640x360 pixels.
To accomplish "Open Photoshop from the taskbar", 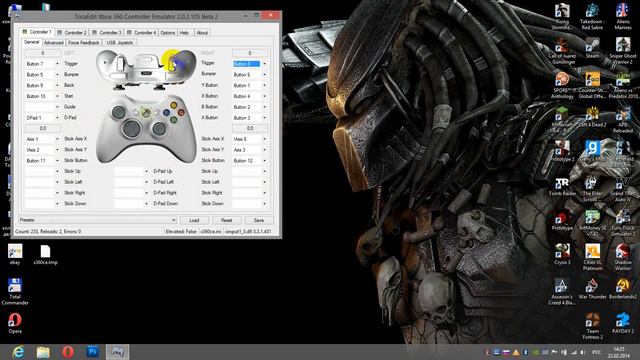I will point(93,351).
